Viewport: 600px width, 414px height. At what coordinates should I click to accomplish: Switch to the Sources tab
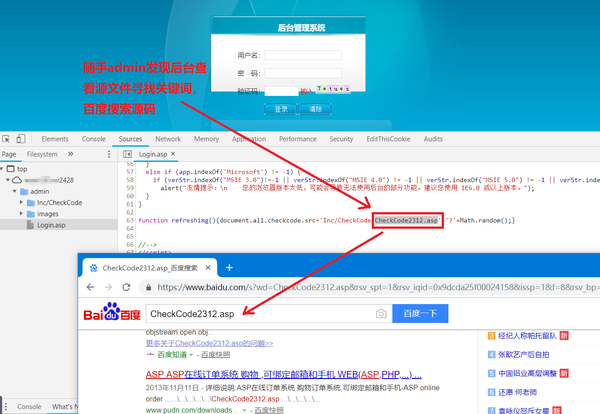(130, 139)
